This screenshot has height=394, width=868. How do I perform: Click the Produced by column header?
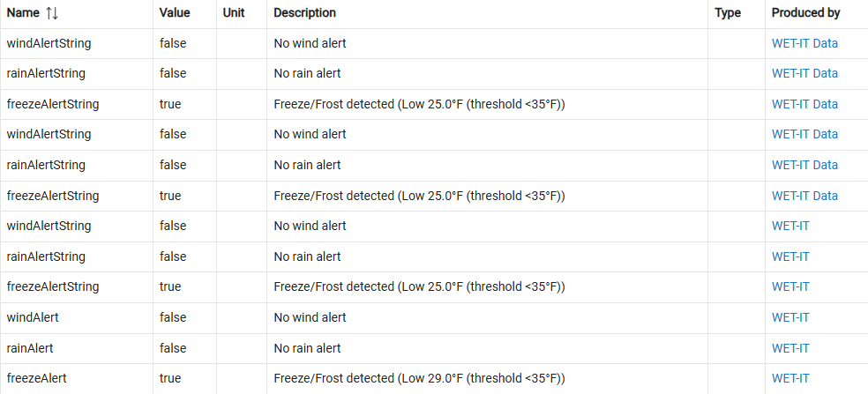[805, 13]
